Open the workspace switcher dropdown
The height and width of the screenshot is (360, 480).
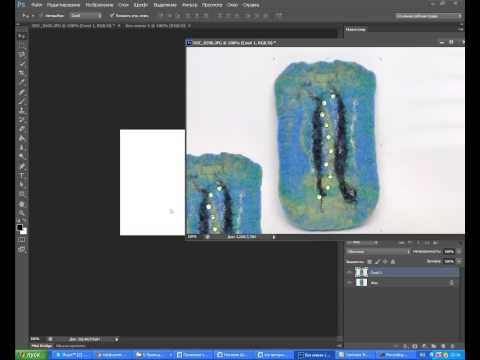429,16
